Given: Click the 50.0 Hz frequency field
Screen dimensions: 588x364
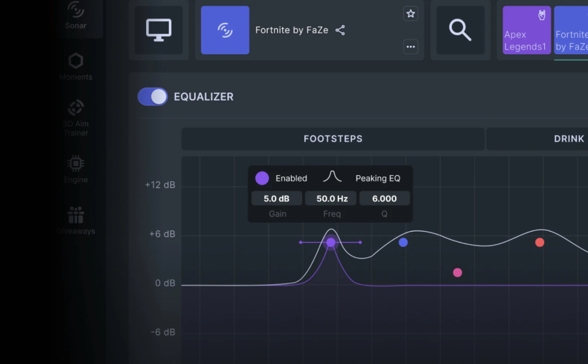Looking at the screenshot, I should tap(332, 199).
